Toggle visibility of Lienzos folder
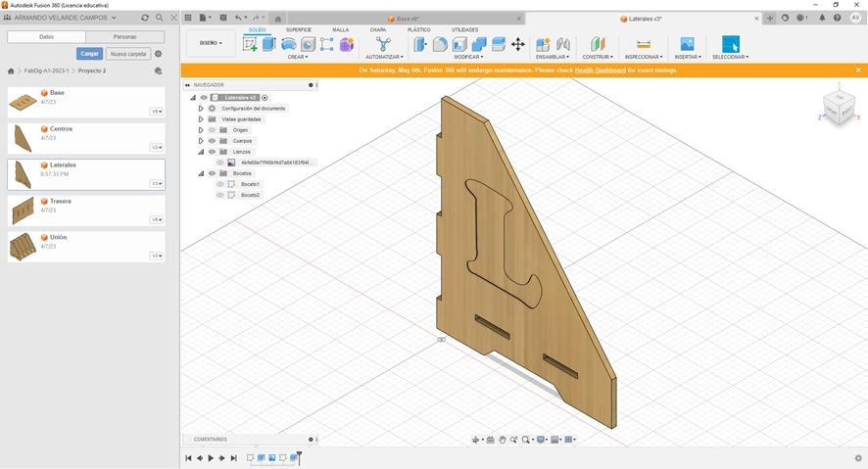 pyautogui.click(x=212, y=152)
